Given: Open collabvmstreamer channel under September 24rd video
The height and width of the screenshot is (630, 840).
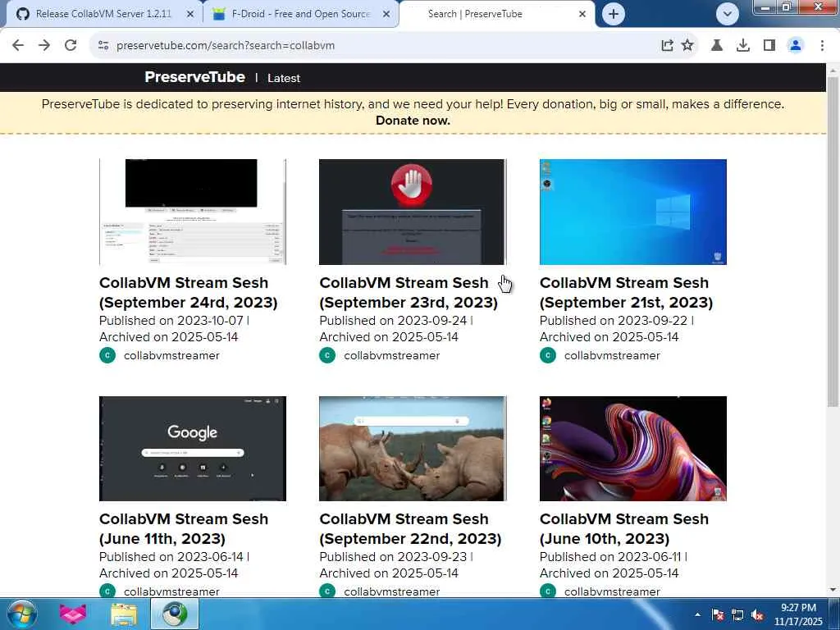Looking at the screenshot, I should [171, 356].
